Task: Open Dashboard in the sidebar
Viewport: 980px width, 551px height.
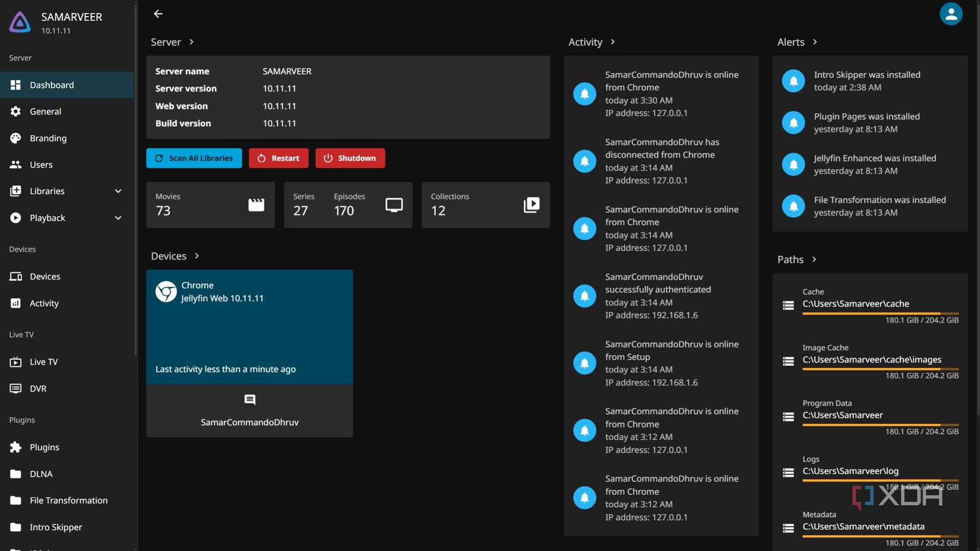Action: click(x=67, y=85)
